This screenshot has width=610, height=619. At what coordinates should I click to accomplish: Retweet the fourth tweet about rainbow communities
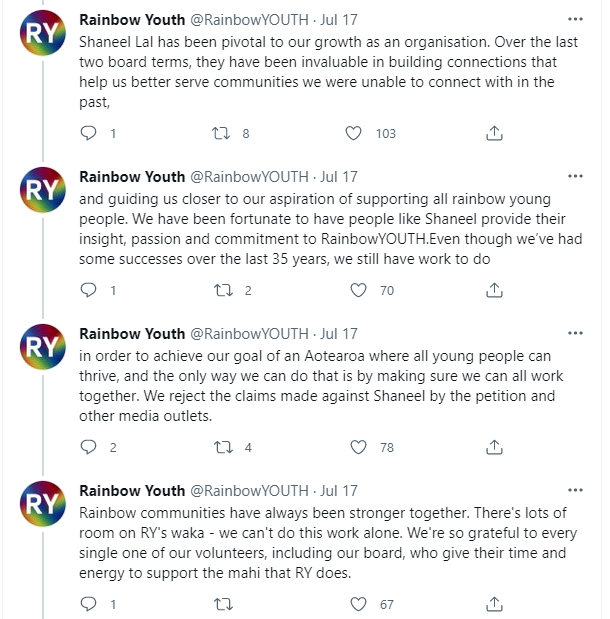pyautogui.click(x=225, y=604)
